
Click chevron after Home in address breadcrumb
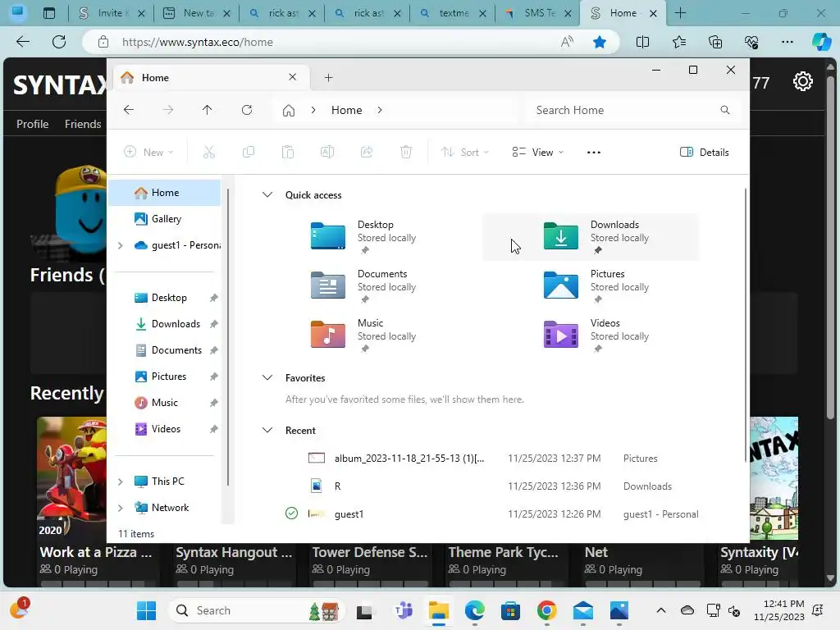(379, 110)
